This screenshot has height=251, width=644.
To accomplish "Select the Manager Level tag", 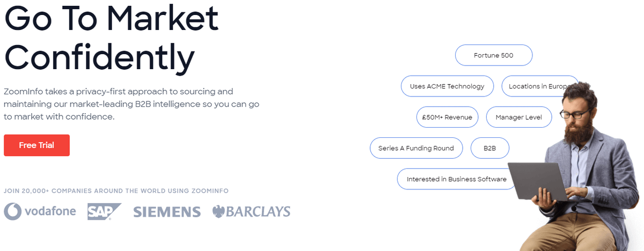I will click(x=519, y=117).
